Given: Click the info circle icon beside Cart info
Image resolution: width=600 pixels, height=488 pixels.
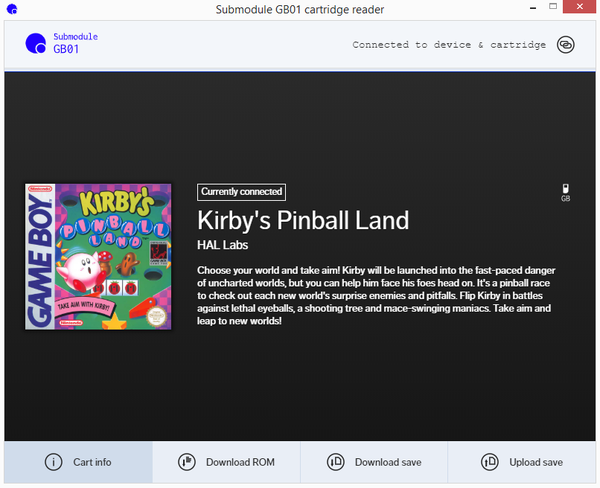Looking at the screenshot, I should tap(53, 462).
